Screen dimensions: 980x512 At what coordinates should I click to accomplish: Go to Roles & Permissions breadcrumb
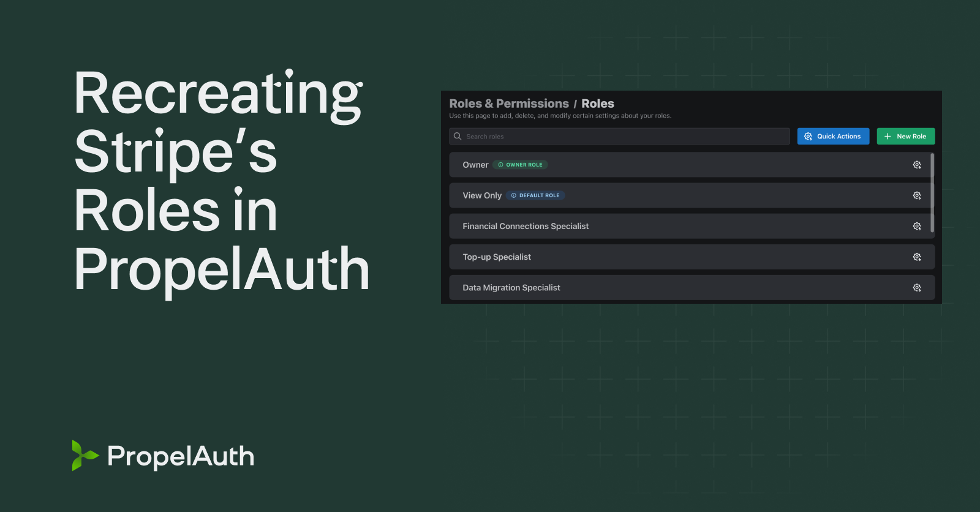pos(509,104)
